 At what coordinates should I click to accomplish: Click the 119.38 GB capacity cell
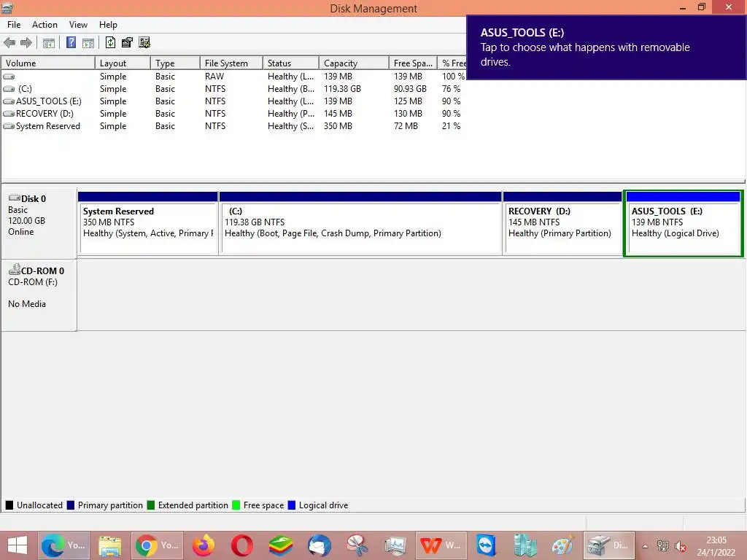343,88
